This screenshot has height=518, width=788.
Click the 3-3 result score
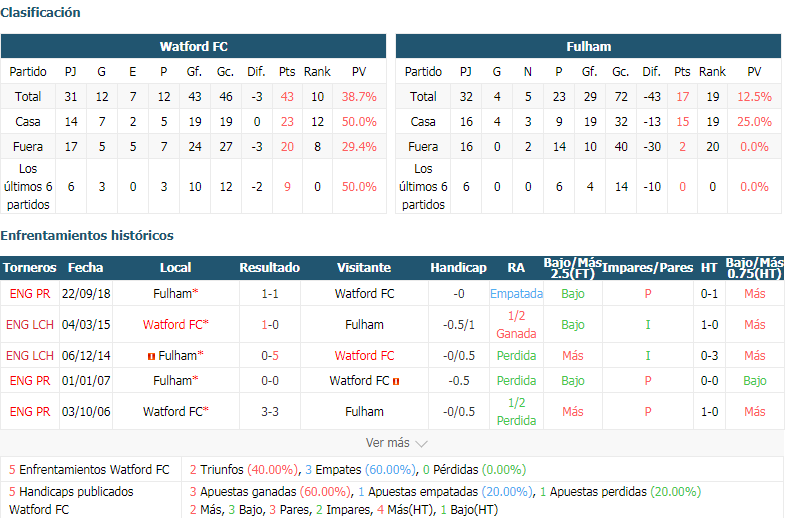(270, 411)
